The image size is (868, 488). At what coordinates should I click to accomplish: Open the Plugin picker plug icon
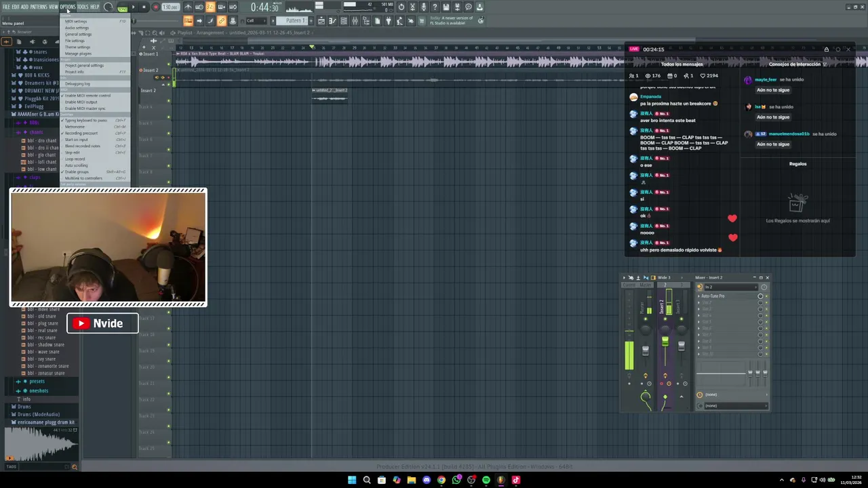coord(389,20)
